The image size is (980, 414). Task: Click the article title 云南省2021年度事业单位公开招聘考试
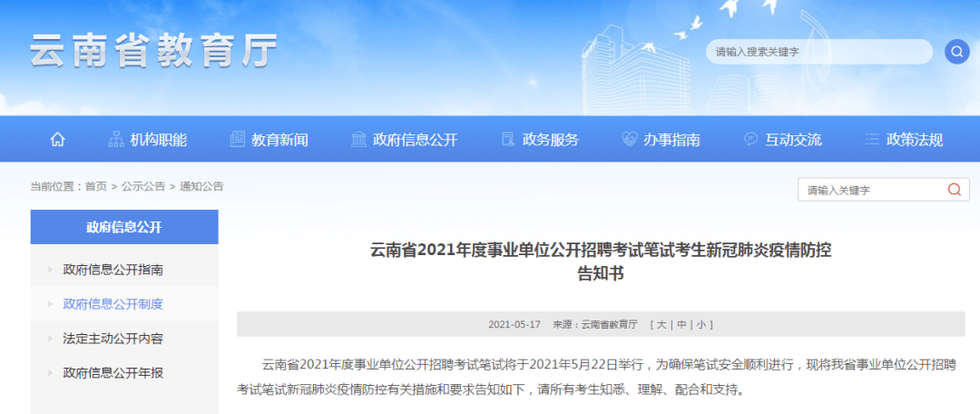click(600, 262)
